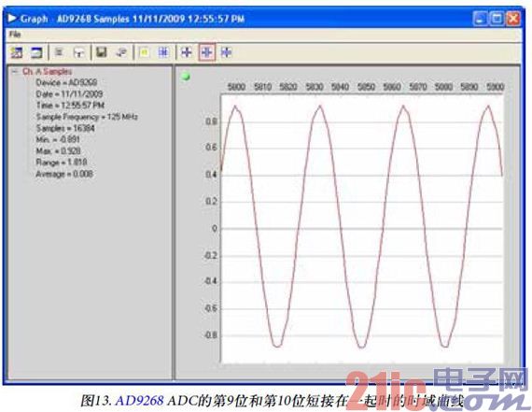Click the floppy disk save icon
The image size is (532, 412).
click(101, 52)
